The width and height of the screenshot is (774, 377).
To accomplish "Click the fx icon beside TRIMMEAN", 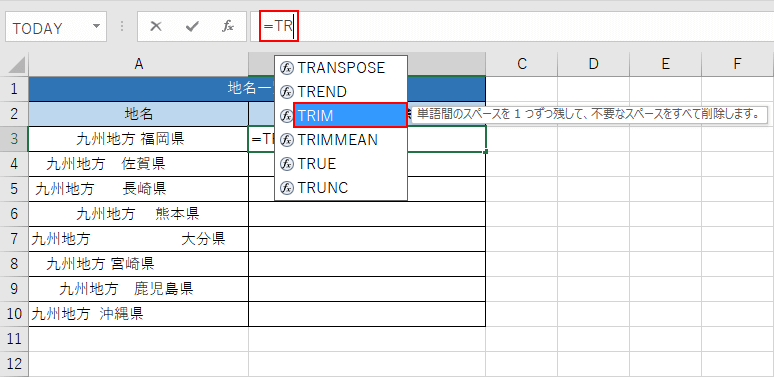I will (287, 140).
